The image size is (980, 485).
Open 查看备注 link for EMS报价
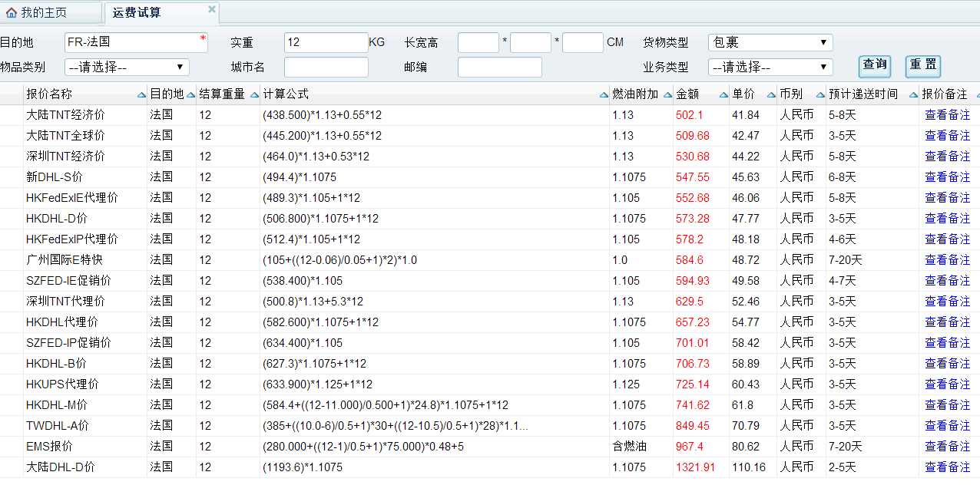click(947, 447)
